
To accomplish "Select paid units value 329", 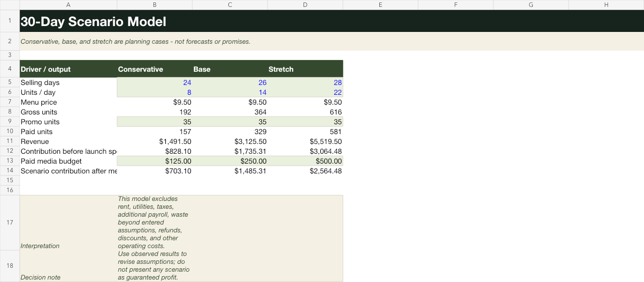I will [230, 132].
